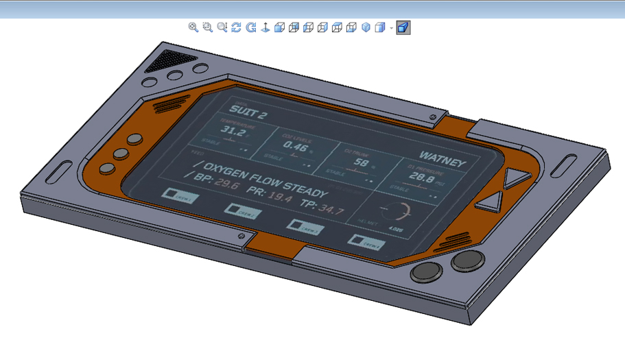Select the Zoom In/Out magnifier tool
The height and width of the screenshot is (364, 625).
coord(222,27)
